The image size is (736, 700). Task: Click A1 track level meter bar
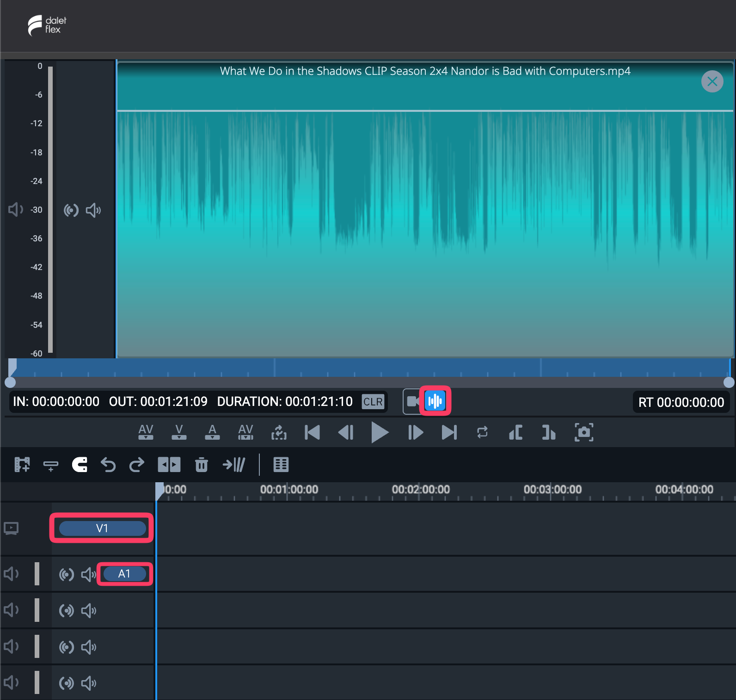tap(37, 574)
